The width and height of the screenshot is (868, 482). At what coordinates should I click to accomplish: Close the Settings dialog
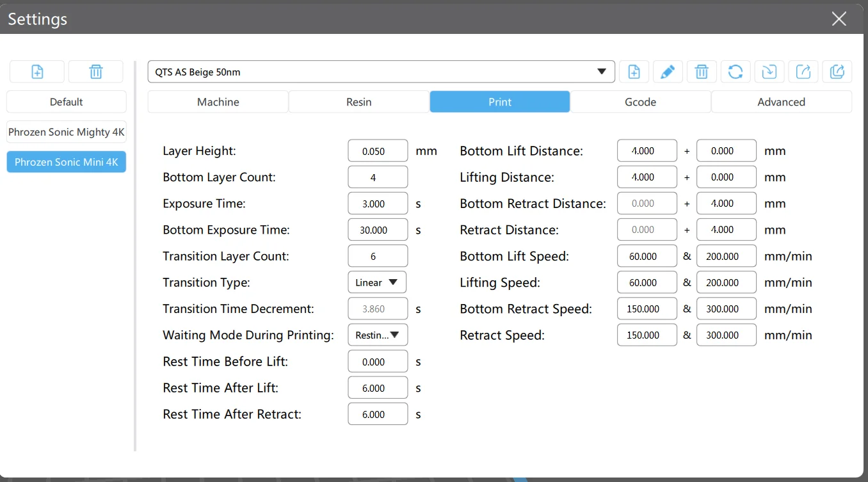[x=839, y=19]
